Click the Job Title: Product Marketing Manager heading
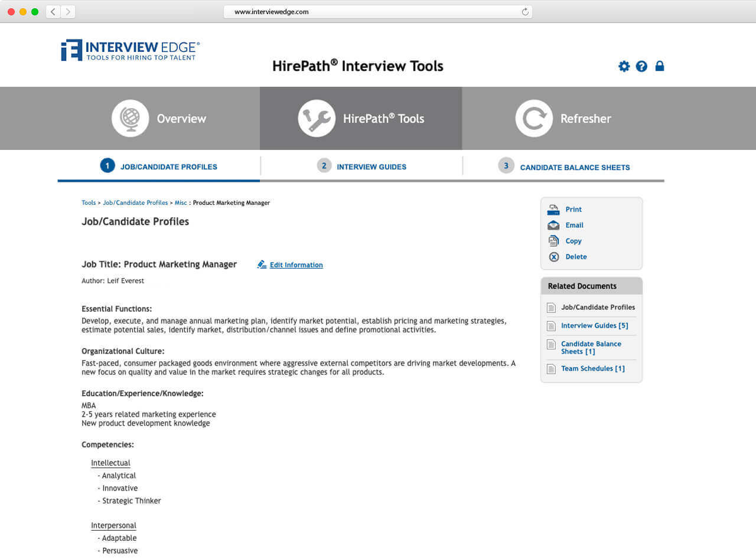Viewport: 756px width, 559px height. pos(159,264)
